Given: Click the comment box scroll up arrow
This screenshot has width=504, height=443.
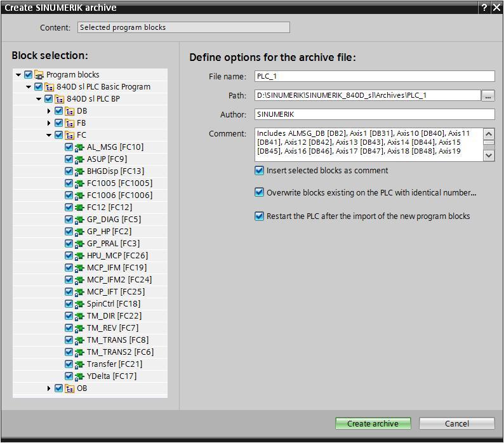Looking at the screenshot, I should [x=489, y=134].
